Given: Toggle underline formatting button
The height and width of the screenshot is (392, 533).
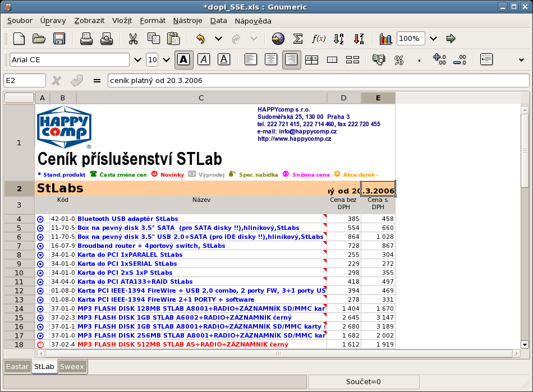Looking at the screenshot, I should pyautogui.click(x=224, y=60).
